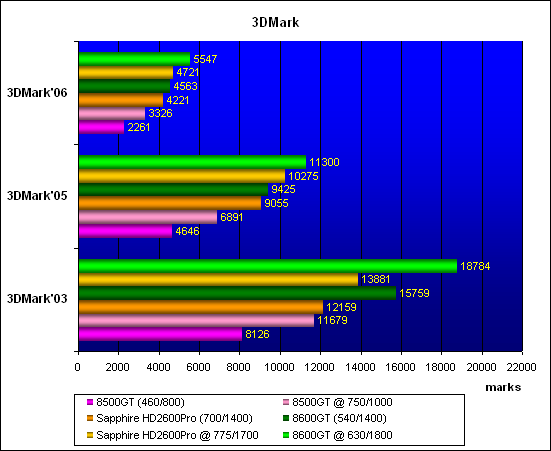
Task: Click the value label 3326
Action: point(160,113)
